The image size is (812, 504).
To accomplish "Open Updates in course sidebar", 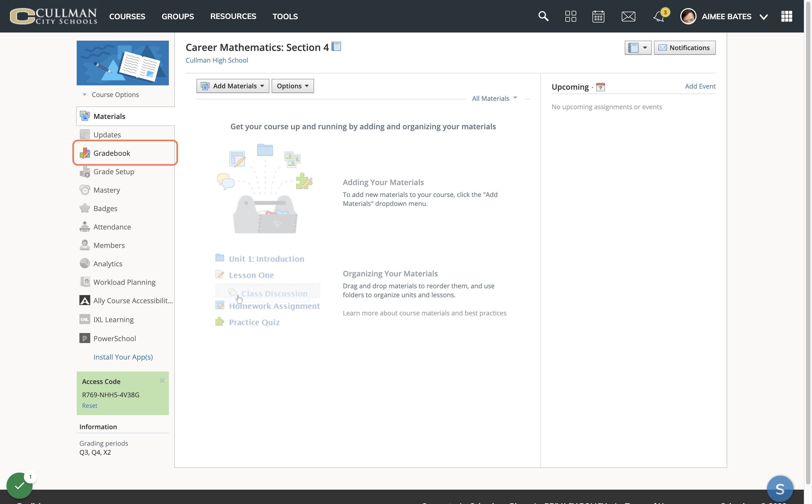I will click(x=107, y=135).
